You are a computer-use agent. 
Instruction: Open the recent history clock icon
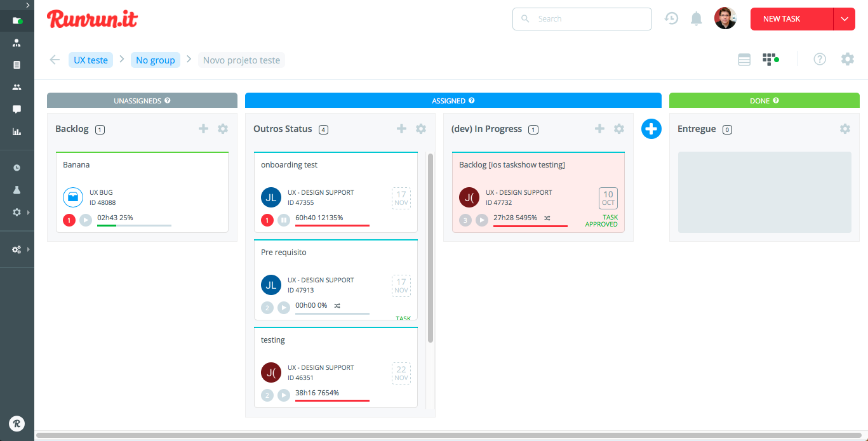(x=671, y=19)
